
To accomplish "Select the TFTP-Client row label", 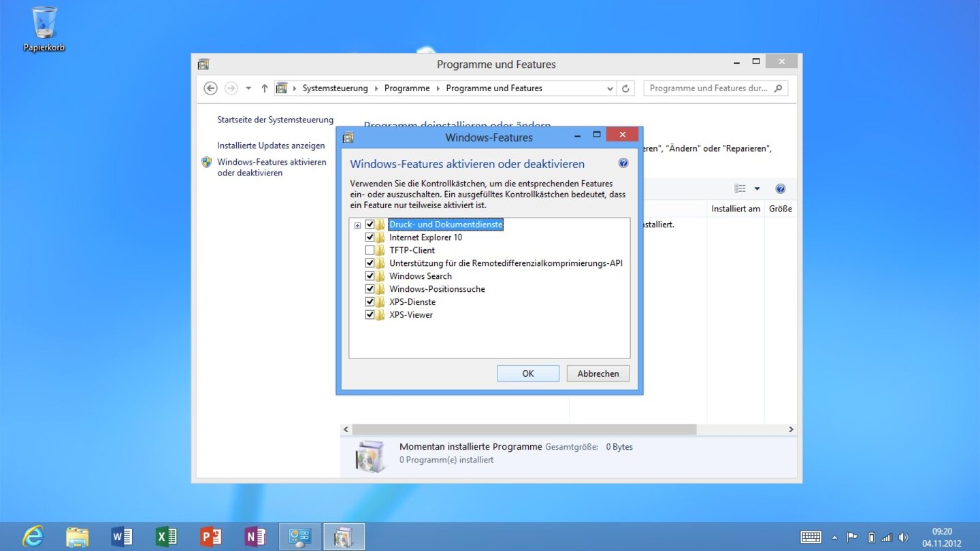I will (412, 250).
